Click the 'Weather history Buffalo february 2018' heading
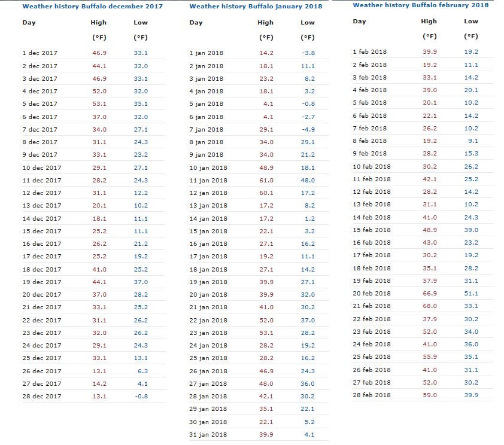Screen dimensions: 504x445 click(x=421, y=5)
